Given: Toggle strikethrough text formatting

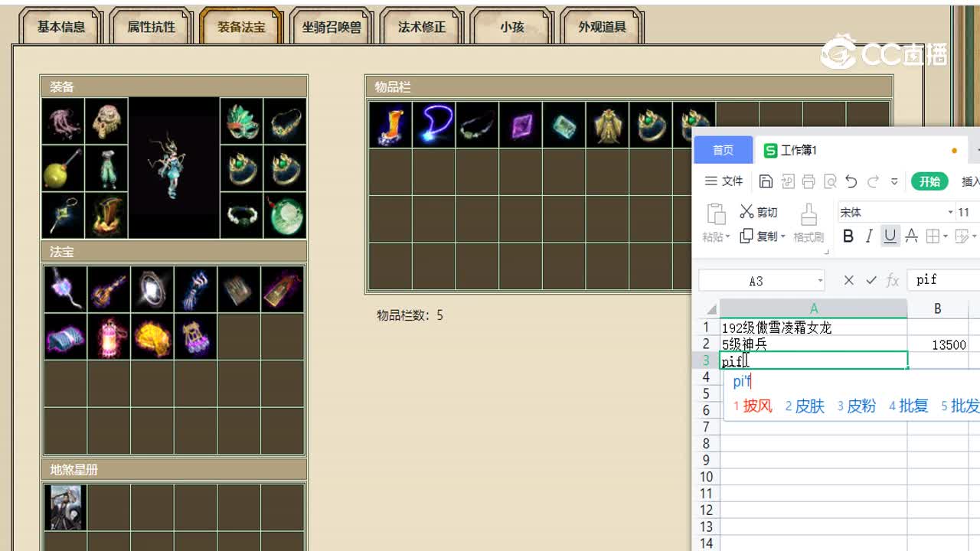Looking at the screenshot, I should click(x=911, y=236).
